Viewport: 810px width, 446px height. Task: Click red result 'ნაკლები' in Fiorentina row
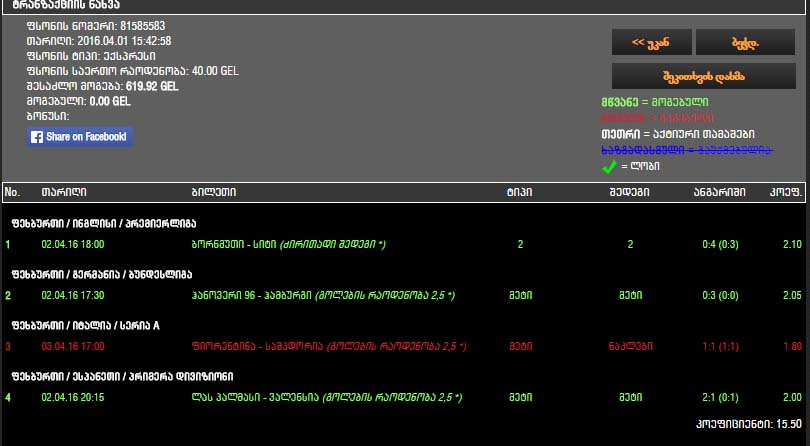coord(630,346)
